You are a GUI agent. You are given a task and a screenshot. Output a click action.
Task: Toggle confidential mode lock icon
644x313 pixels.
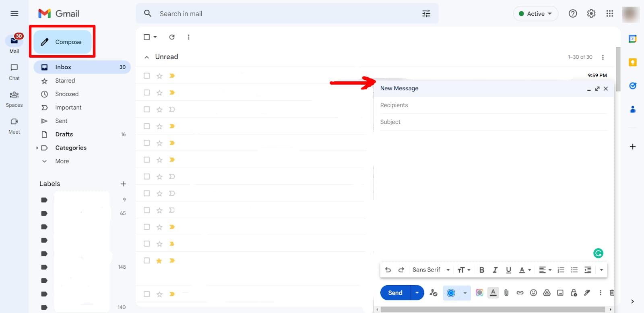574,293
